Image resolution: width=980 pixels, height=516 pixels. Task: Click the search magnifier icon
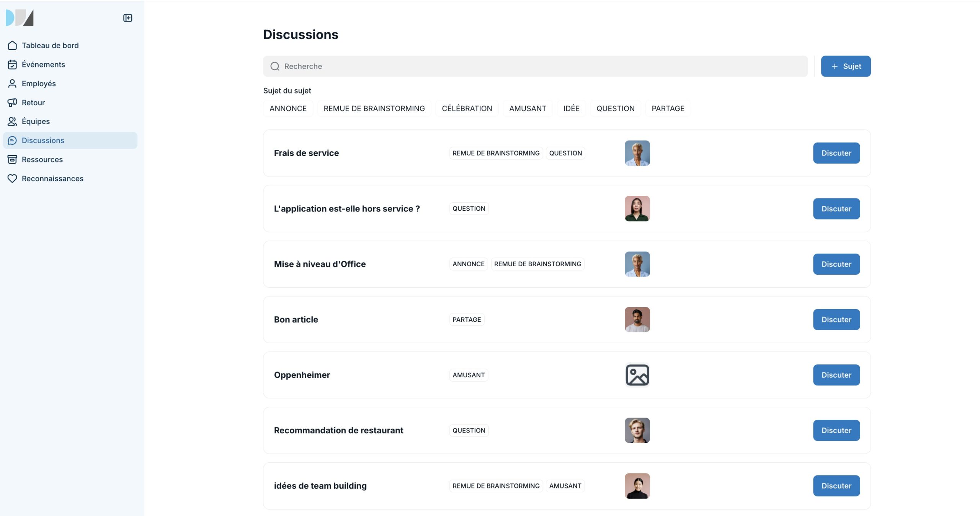coord(275,66)
